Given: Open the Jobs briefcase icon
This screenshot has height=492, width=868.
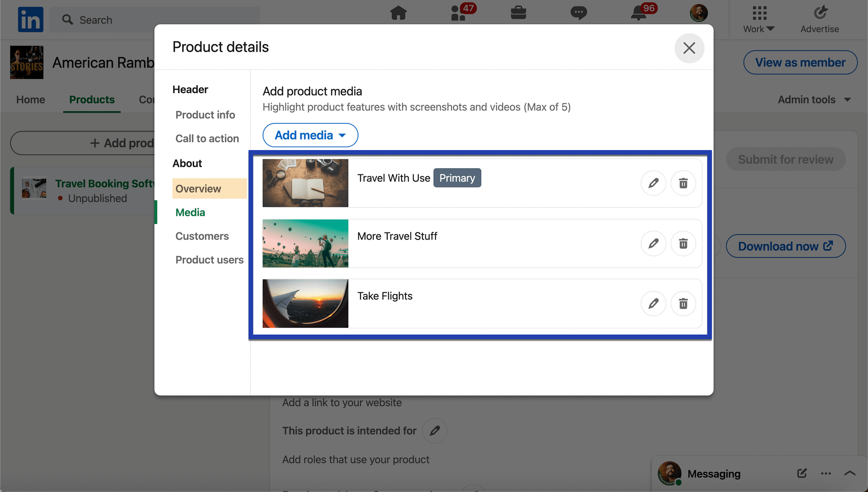Looking at the screenshot, I should pos(519,13).
